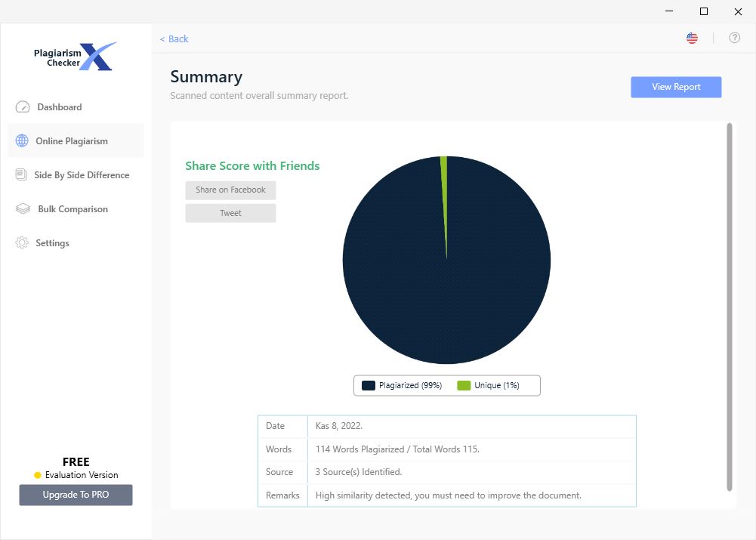Image resolution: width=756 pixels, height=540 pixels.
Task: Click the 'Unique (1%)' legend label
Action: pos(497,386)
